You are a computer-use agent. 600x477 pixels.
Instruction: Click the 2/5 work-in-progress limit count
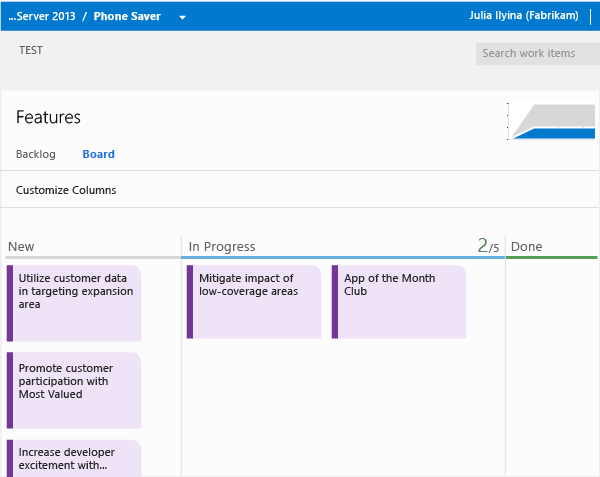pos(488,246)
